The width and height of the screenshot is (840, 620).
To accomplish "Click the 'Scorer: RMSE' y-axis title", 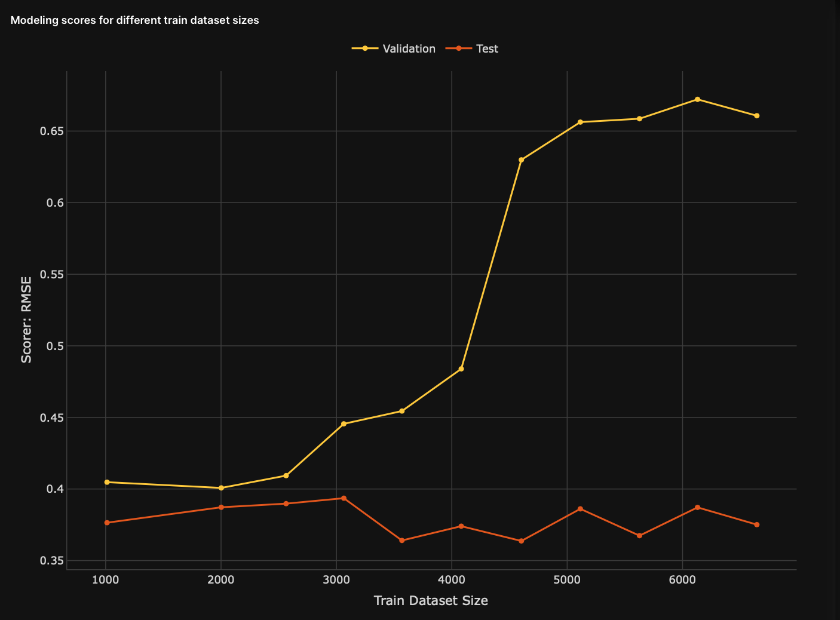I will 26,319.
